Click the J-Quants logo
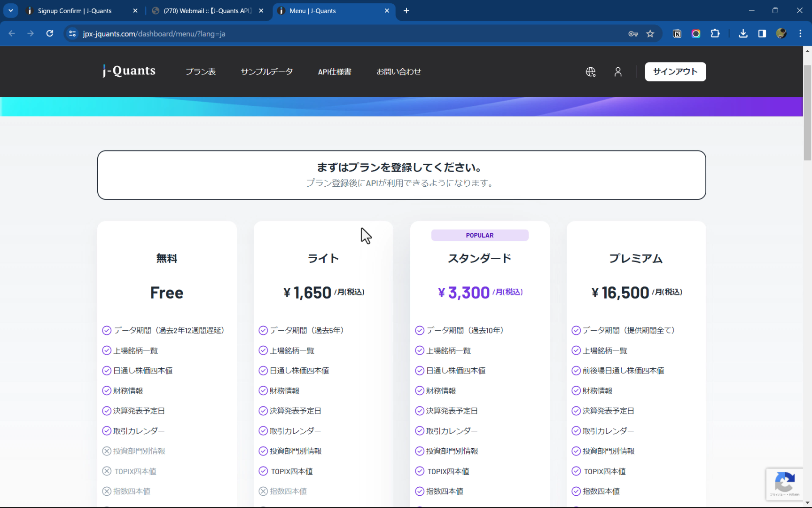The image size is (812, 508). [128, 71]
